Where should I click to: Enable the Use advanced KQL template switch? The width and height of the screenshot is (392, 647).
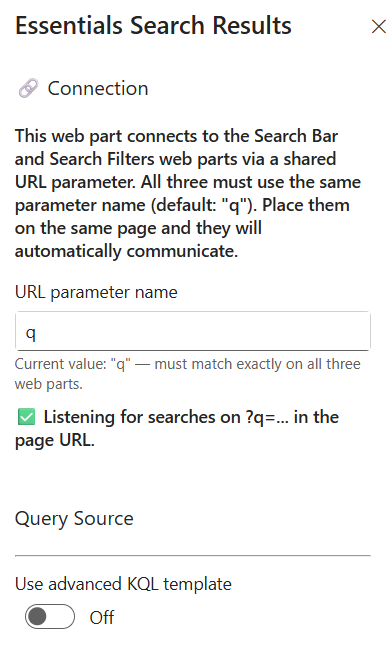[50, 617]
